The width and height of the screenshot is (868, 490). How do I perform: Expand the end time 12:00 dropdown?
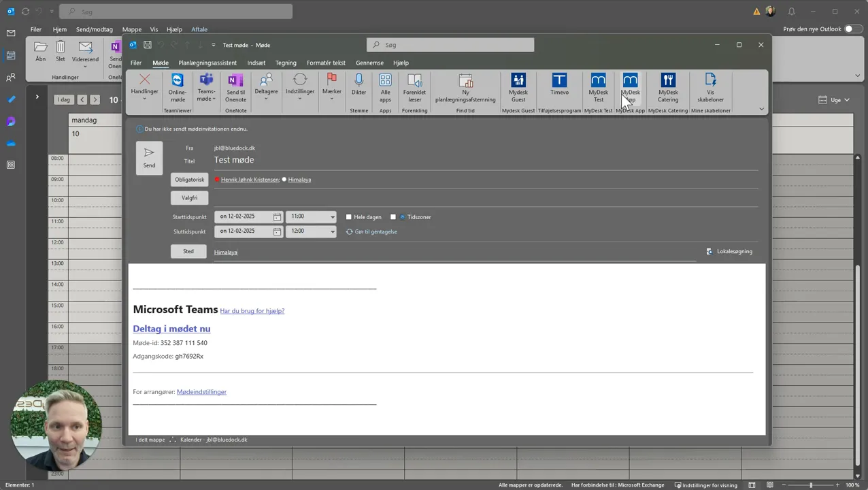point(332,231)
